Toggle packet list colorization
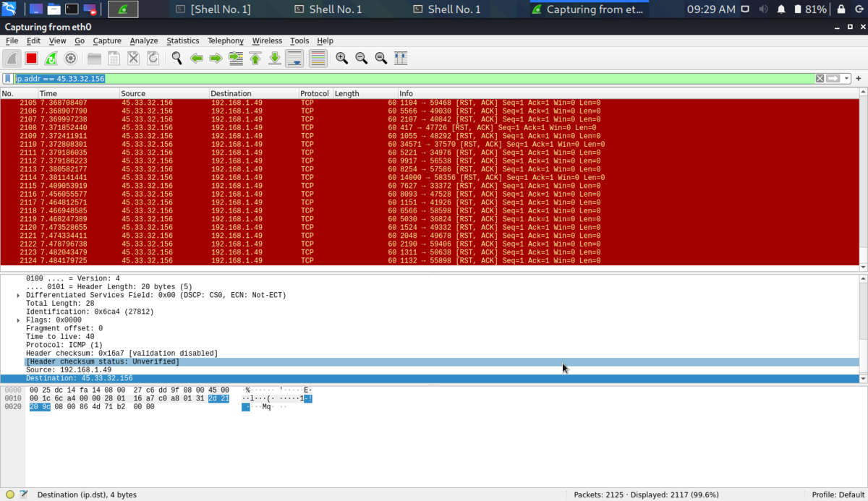The width and height of the screenshot is (868, 501). click(318, 59)
